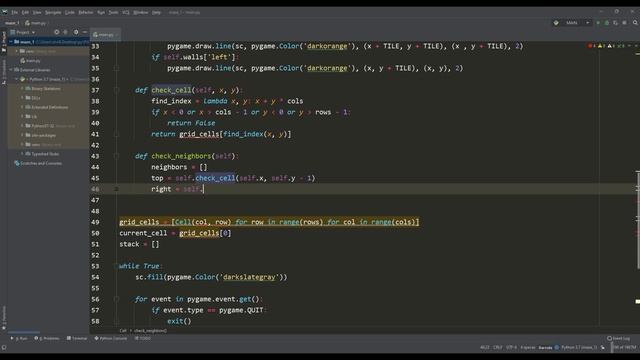Click check_neighbors in editor breadcrumb
Screen dimensions: 640x360
pos(150,331)
